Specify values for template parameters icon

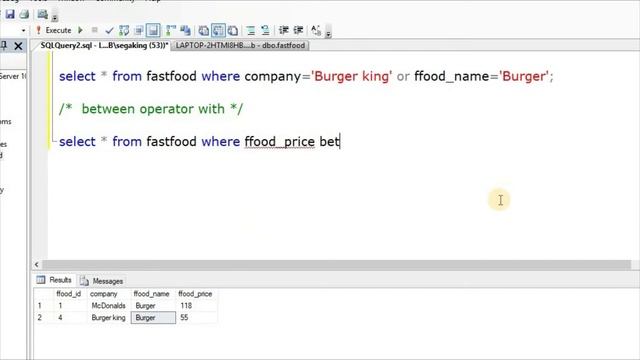[x=316, y=30]
